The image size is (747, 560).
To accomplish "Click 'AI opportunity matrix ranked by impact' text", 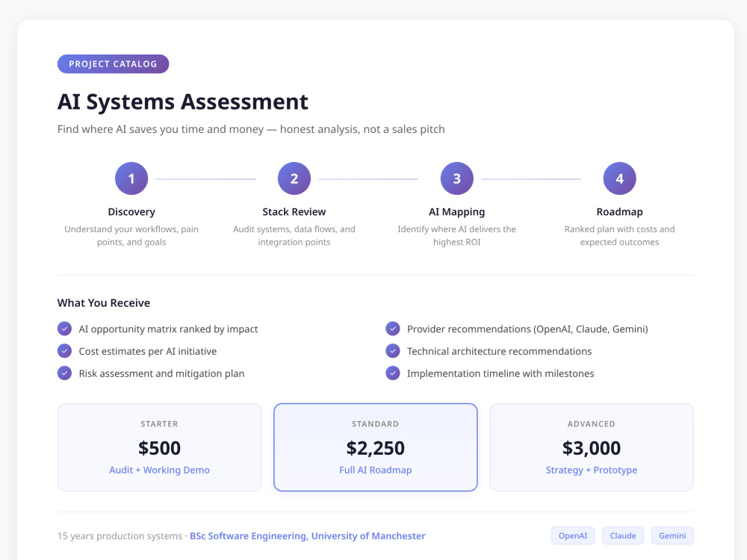I will [x=168, y=329].
